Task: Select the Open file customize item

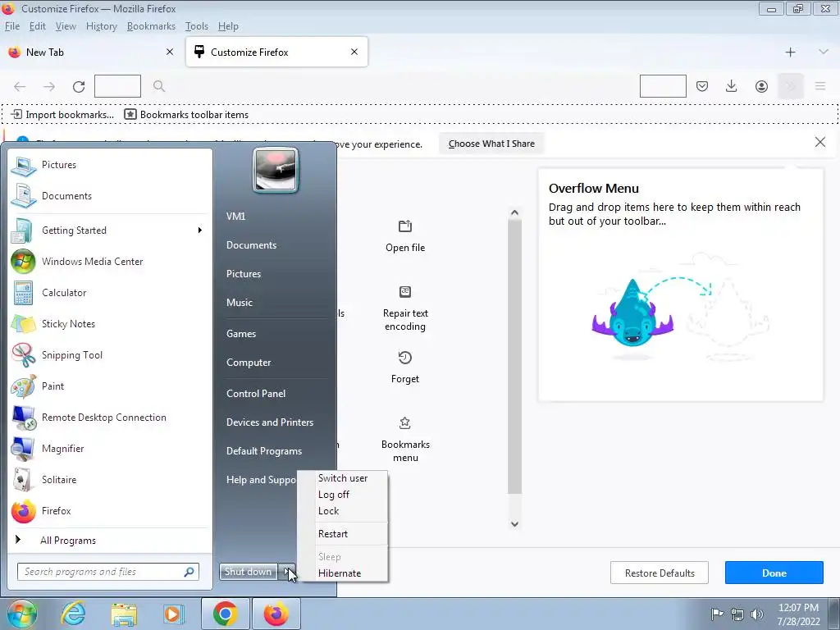Action: coord(405,236)
